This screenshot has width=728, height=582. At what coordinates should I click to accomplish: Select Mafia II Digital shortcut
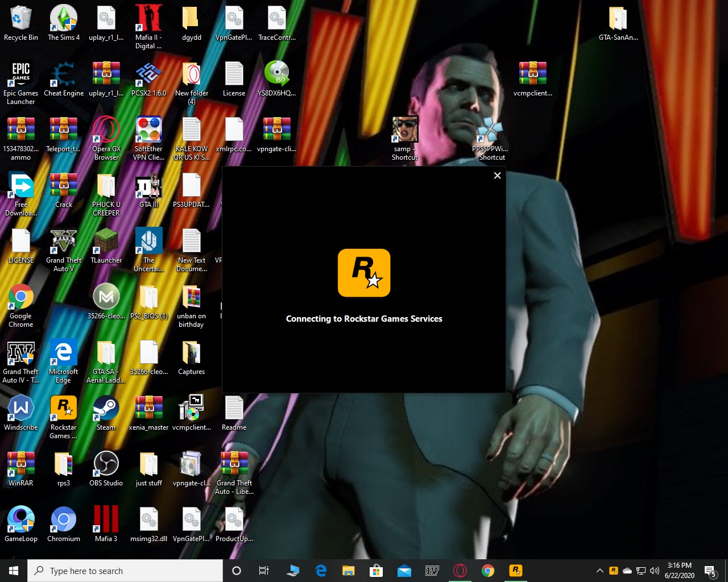coord(148,27)
